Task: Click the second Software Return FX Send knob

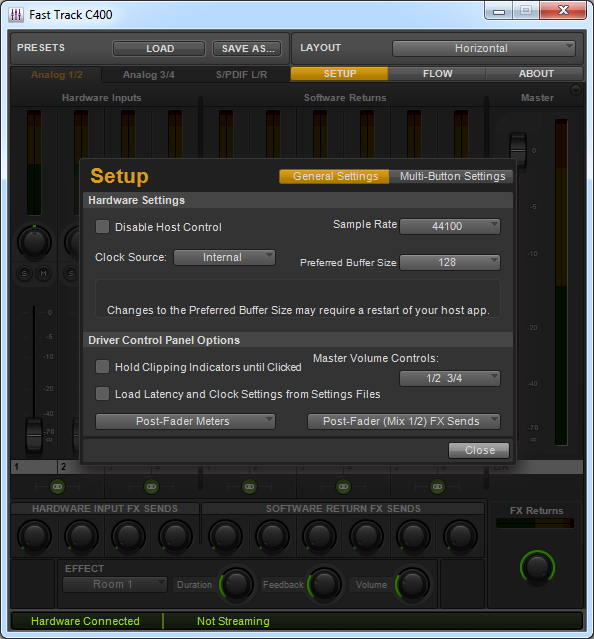Action: 273,536
